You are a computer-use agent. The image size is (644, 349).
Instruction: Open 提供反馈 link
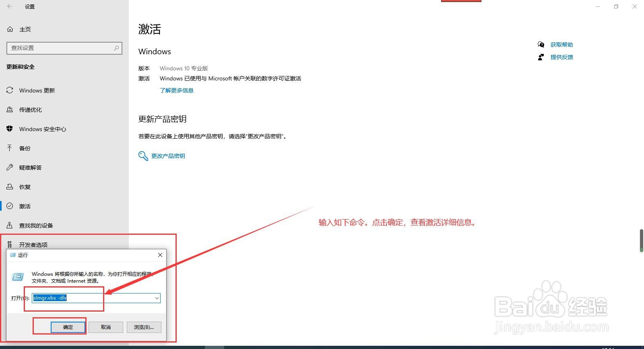coord(562,57)
